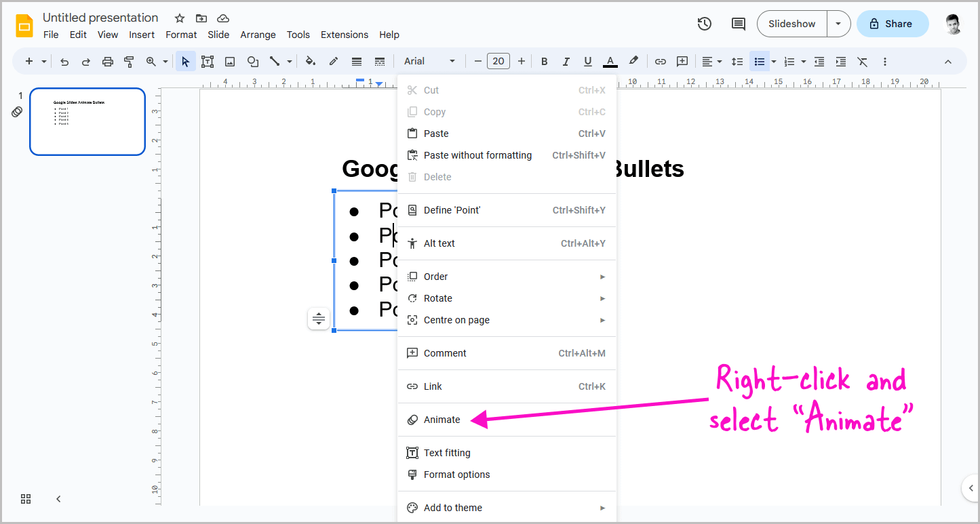Open the grid view icon
Viewport: 980px width, 524px height.
point(26,499)
